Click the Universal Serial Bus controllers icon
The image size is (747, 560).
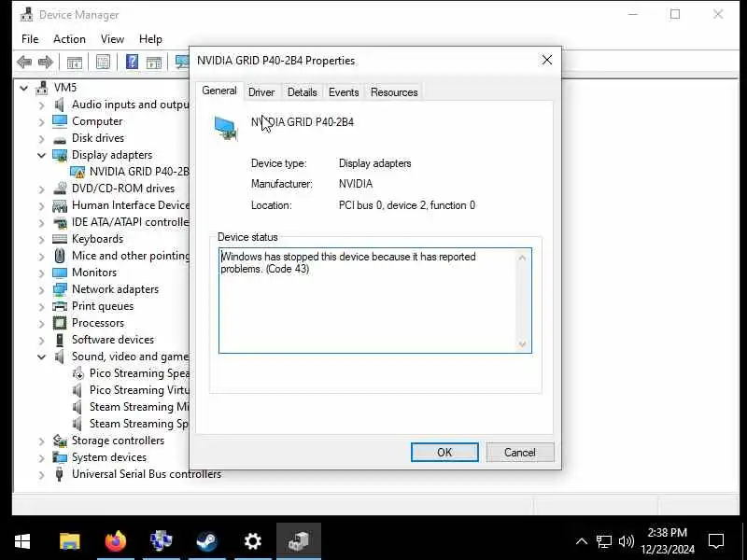click(x=60, y=474)
